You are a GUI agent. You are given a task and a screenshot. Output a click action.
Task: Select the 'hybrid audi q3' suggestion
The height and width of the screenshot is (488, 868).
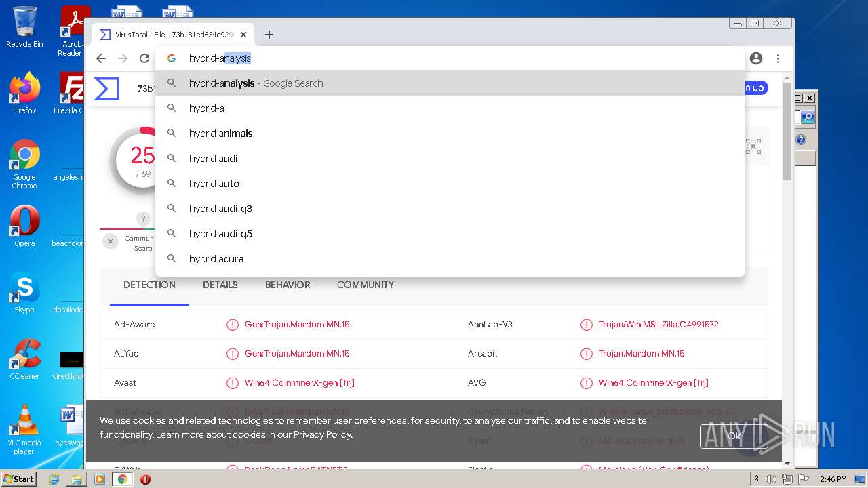click(x=450, y=209)
